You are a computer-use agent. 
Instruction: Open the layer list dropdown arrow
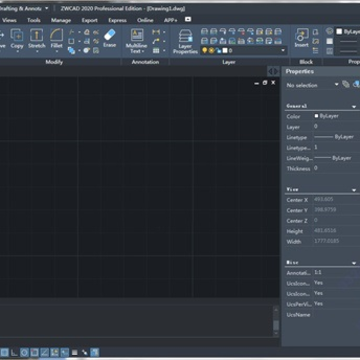[283, 51]
